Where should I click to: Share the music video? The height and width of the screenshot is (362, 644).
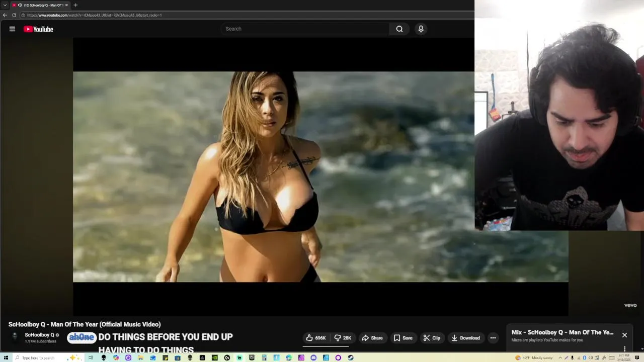coord(372,338)
